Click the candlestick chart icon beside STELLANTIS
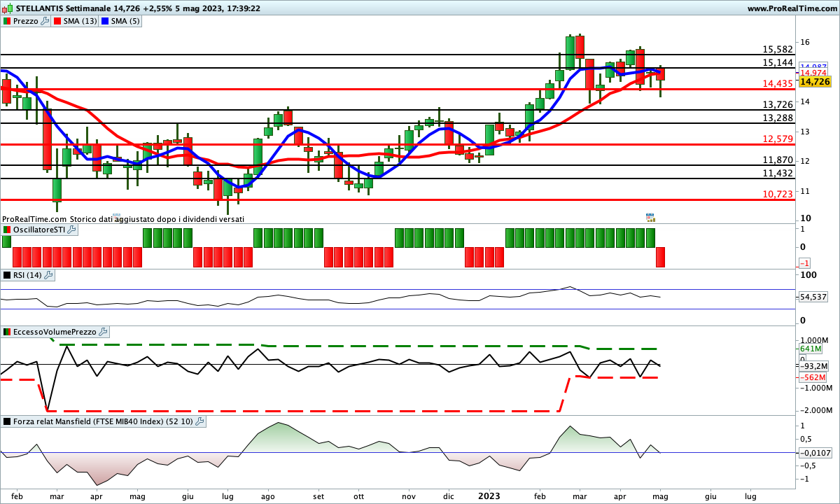The width and height of the screenshot is (840, 504). (x=7, y=8)
